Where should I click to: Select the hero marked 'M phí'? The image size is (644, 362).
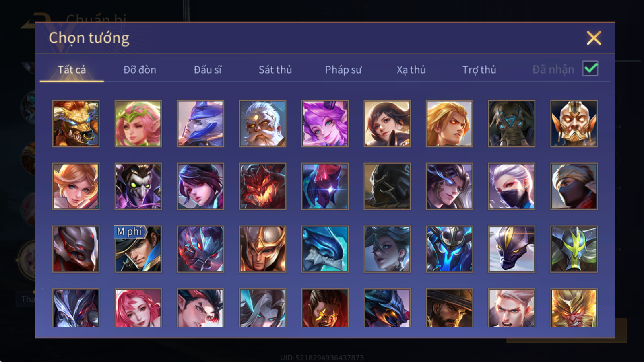click(138, 249)
